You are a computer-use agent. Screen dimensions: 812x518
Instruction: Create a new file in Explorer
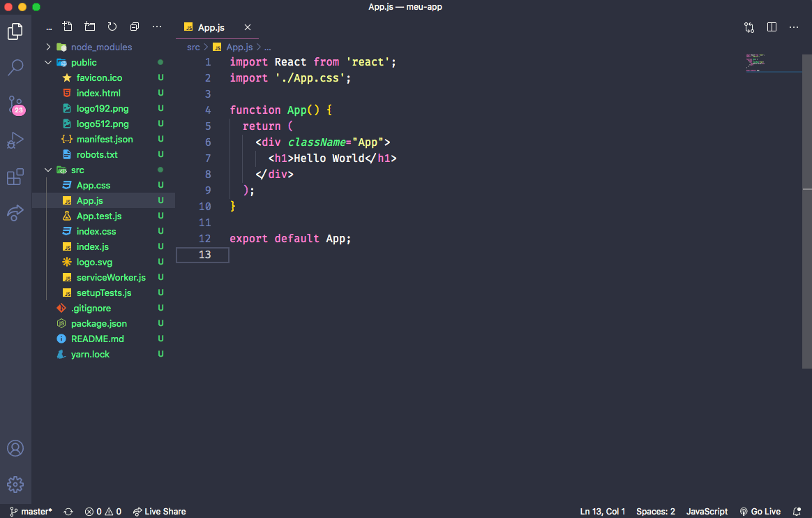point(67,26)
